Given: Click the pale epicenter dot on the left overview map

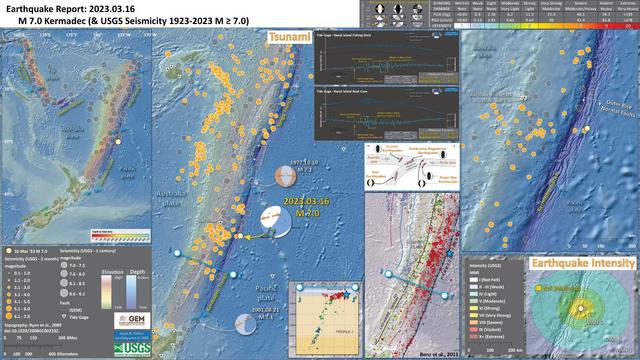Looking at the screenshot, I should tap(118, 142).
